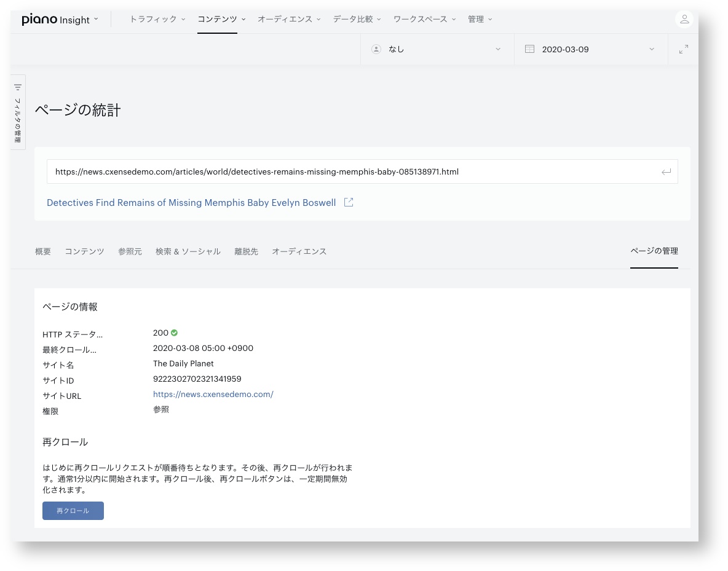Select the ページの管理 tab
This screenshot has width=728, height=571.
point(654,251)
